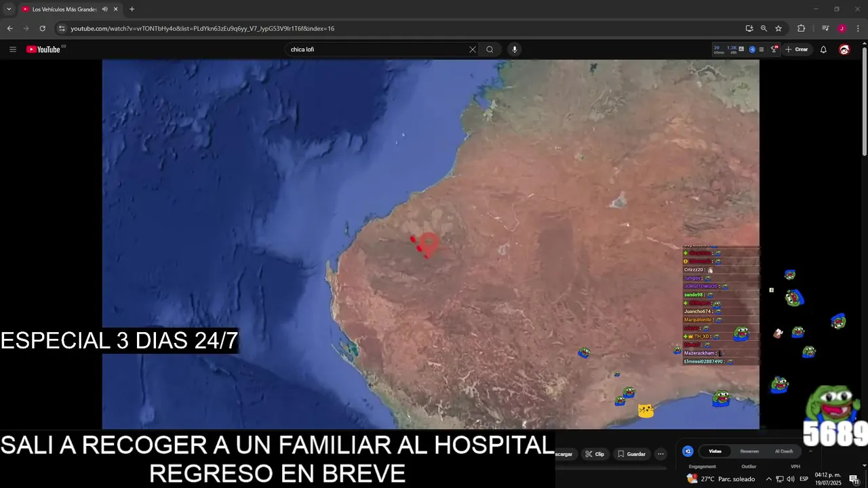Open the clock 04:12 p. m. calendar

828,479
